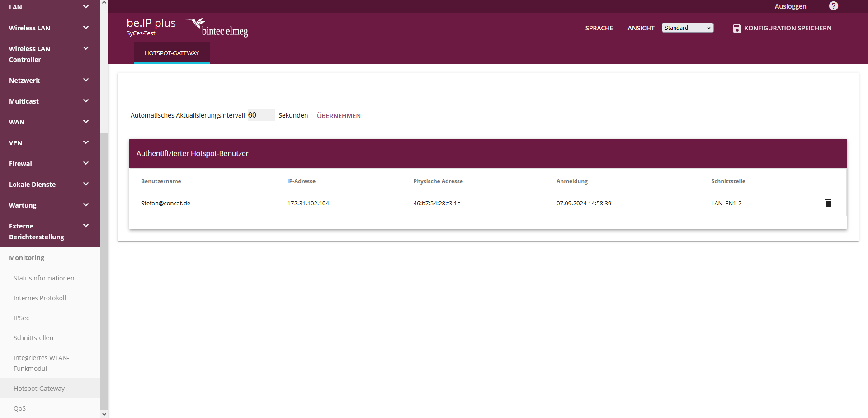Screen dimensions: 868x418
Task: Open the QoS monitoring page
Action: (x=19, y=408)
